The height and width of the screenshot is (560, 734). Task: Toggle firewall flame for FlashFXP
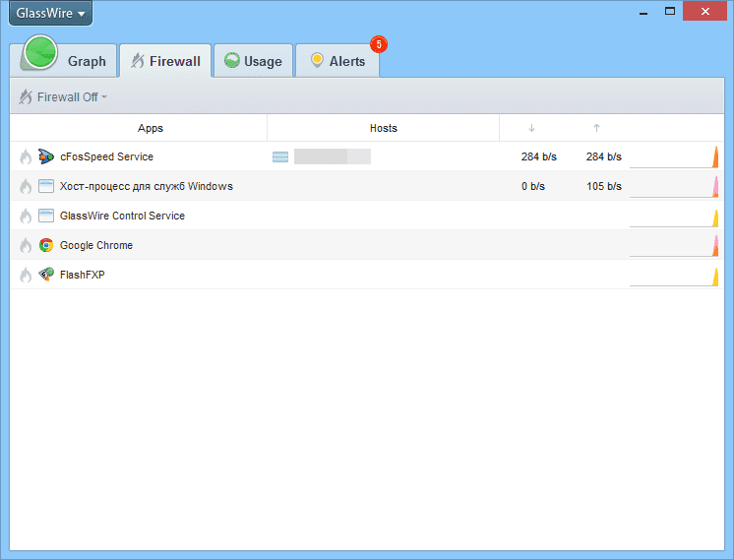[x=26, y=275]
